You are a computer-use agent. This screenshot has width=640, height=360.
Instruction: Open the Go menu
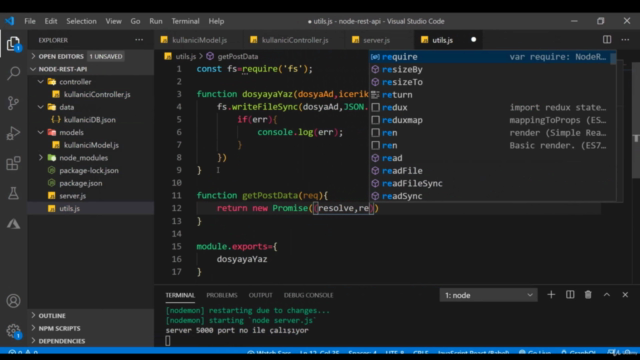(135, 21)
